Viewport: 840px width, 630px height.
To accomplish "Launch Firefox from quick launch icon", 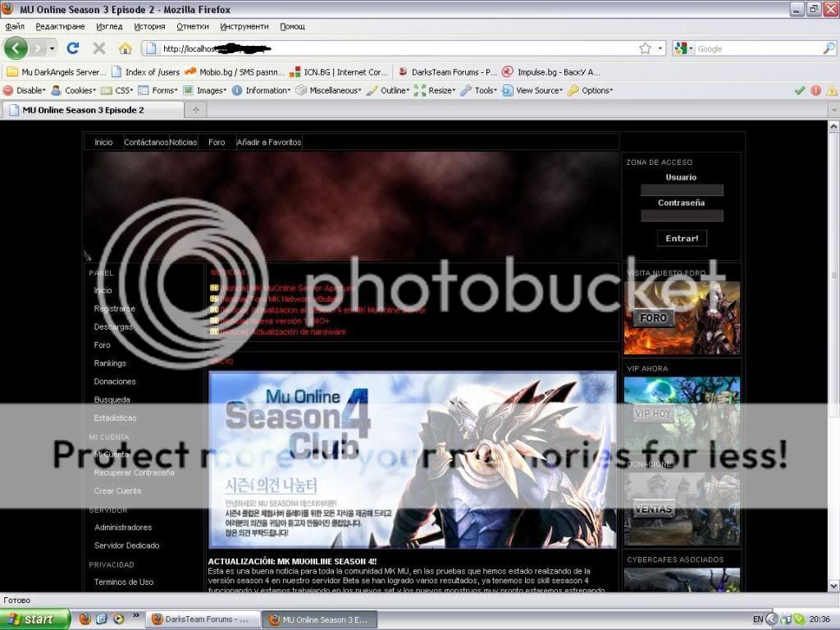I will (84, 619).
